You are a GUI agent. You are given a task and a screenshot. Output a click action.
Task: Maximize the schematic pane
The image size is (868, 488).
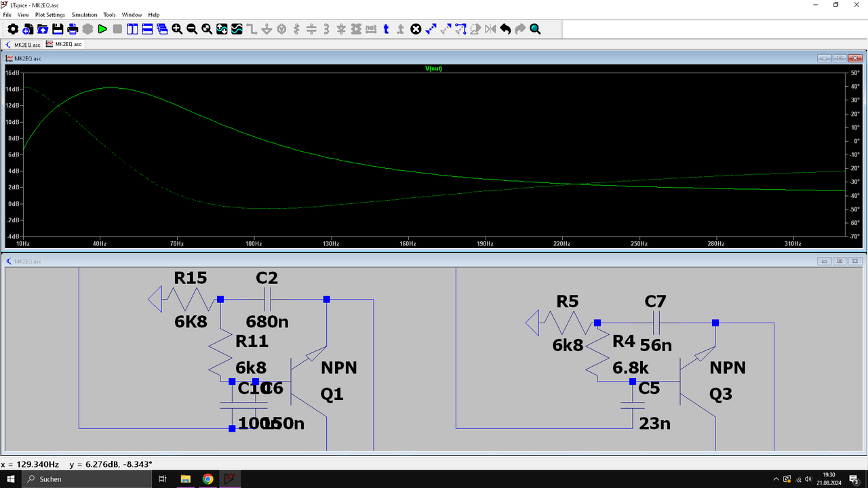pos(840,261)
